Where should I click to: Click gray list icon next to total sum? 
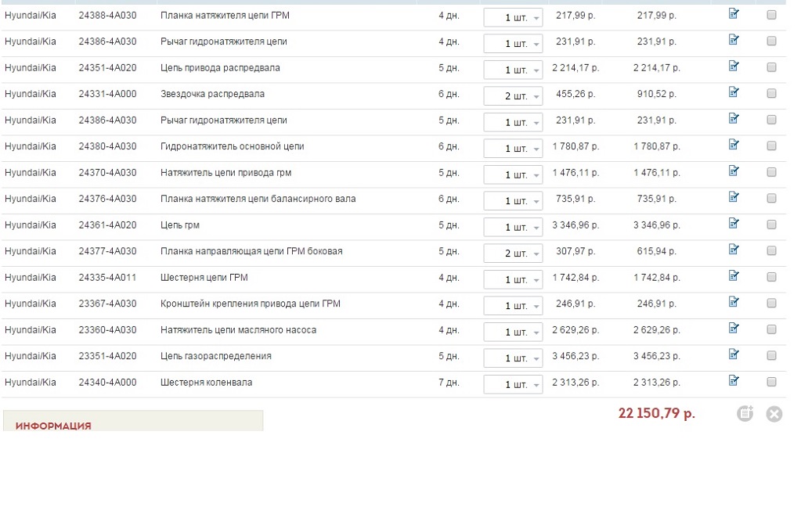coord(745,414)
